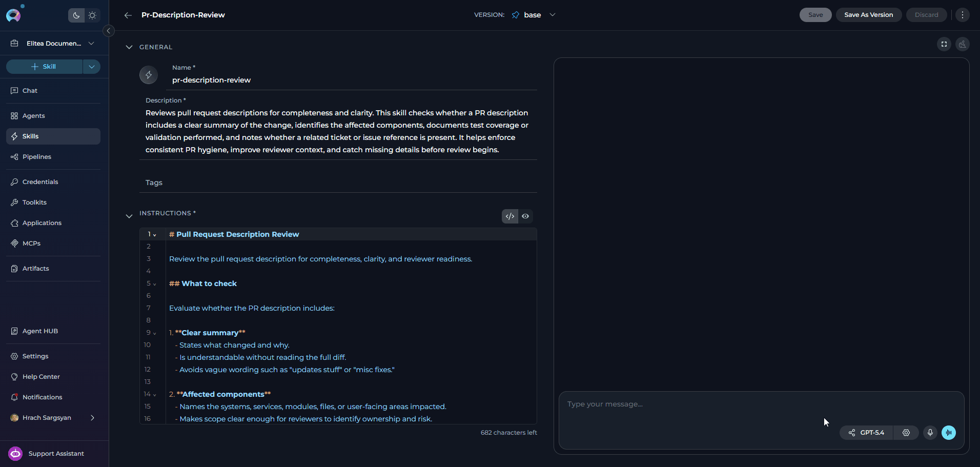Open Agents in the sidebar
Screen dimensions: 980x467
tap(53, 116)
